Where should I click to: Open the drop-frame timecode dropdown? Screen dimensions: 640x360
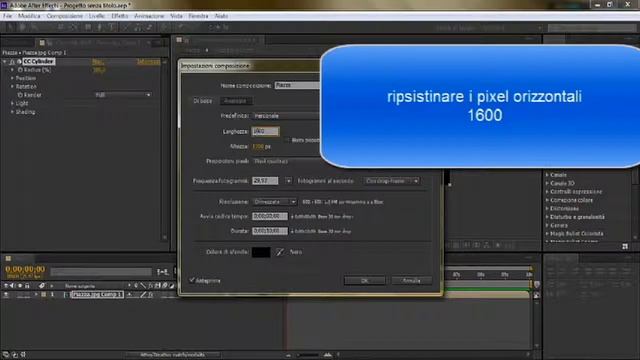click(x=392, y=181)
